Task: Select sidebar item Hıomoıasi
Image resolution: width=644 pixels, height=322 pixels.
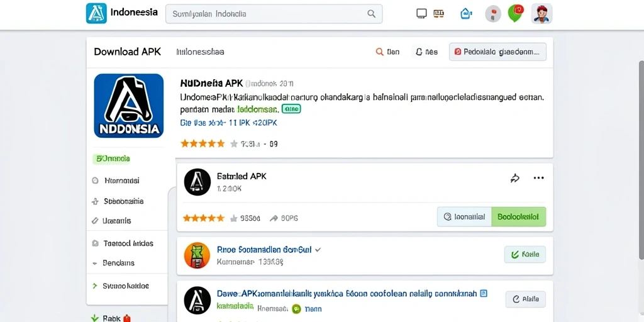Action: 122,180
